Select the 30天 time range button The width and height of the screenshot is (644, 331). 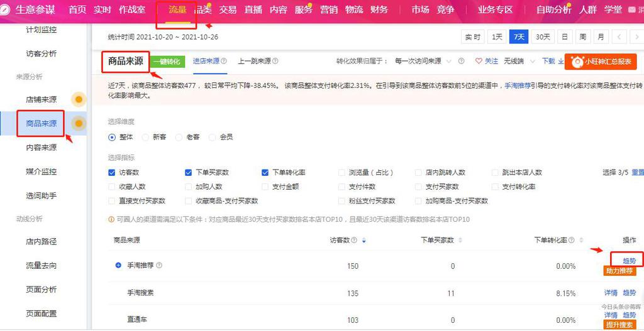[543, 37]
